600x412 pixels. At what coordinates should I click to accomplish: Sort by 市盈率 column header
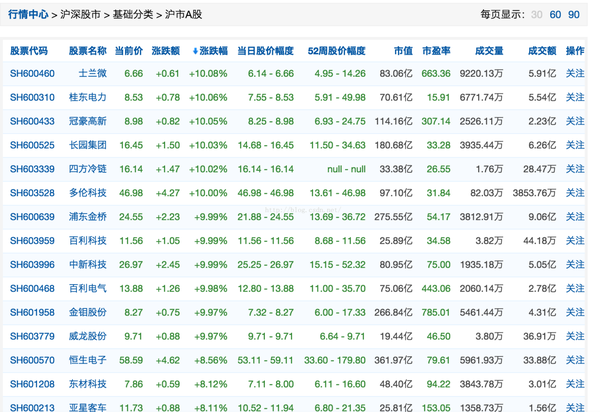[436, 51]
